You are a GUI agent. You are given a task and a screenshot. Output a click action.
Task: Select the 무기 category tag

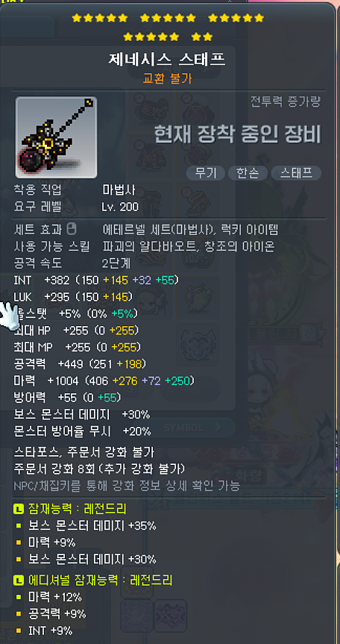206,173
